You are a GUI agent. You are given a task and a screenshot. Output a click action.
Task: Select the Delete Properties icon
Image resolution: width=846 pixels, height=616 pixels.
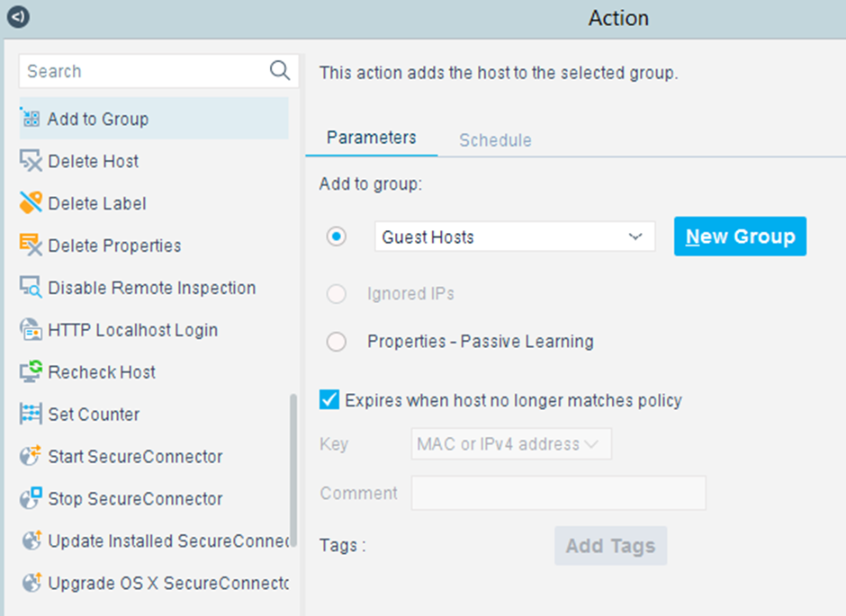click(31, 245)
